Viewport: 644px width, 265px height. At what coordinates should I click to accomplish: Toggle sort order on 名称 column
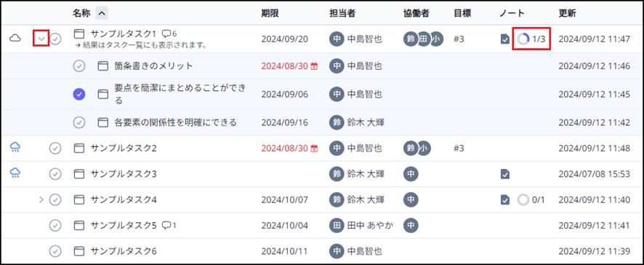102,13
